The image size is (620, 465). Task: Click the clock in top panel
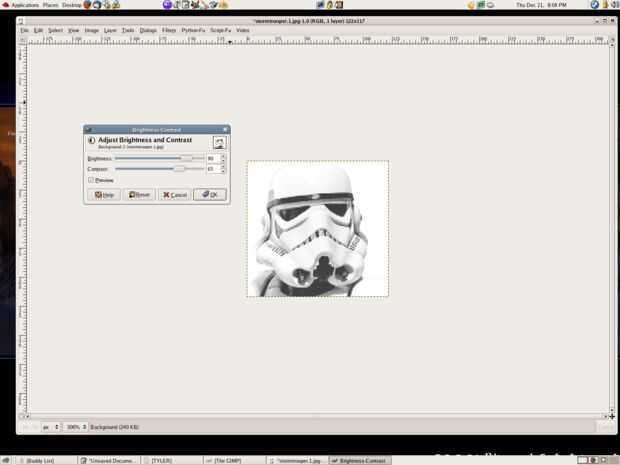[x=541, y=5]
